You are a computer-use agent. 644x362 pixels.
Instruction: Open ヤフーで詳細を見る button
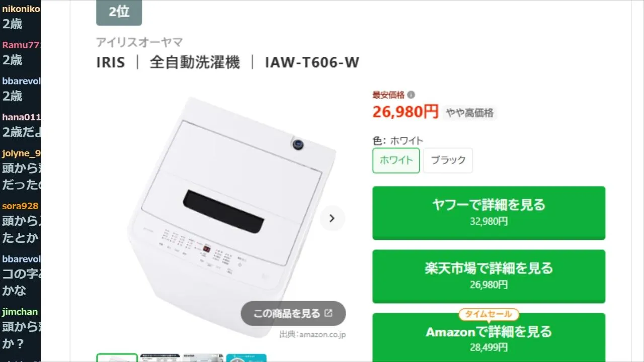pyautogui.click(x=489, y=213)
